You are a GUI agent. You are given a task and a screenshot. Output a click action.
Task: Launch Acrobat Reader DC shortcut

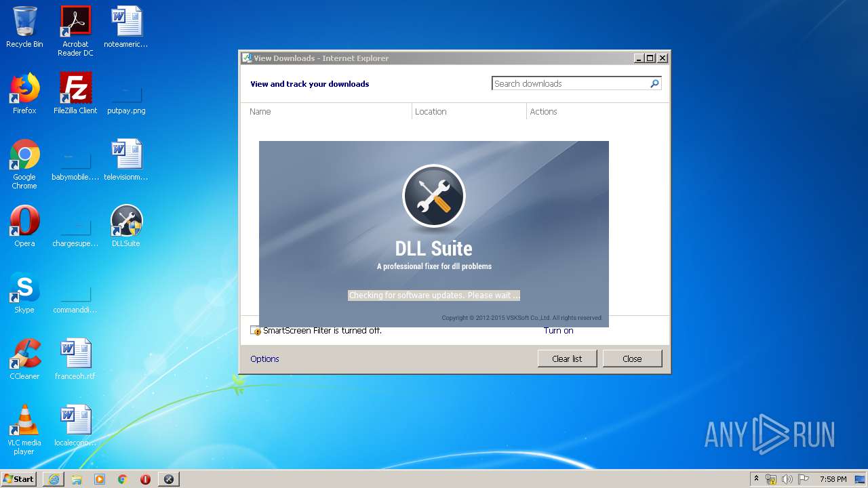tap(75, 31)
